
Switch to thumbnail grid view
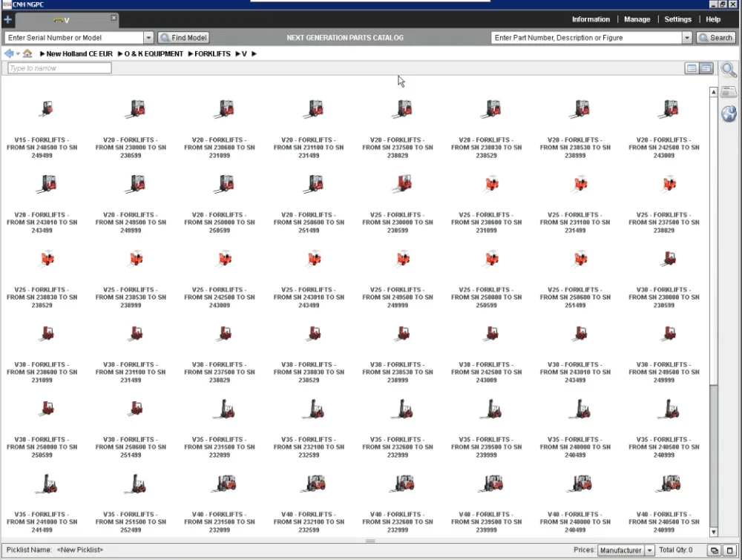point(706,68)
